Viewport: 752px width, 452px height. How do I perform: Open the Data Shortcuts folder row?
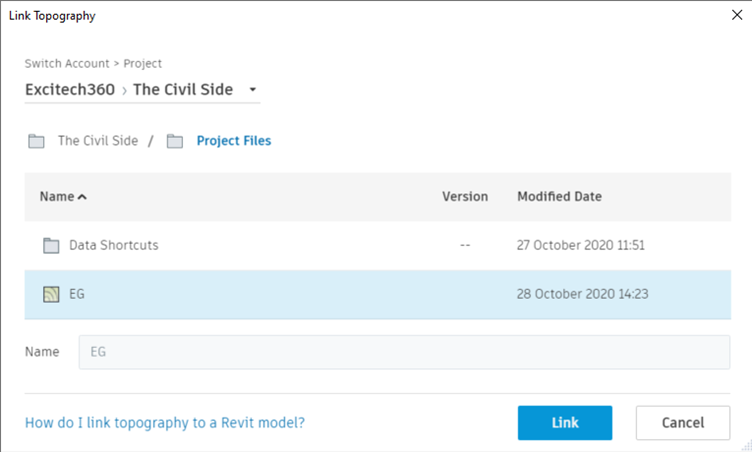(x=113, y=245)
